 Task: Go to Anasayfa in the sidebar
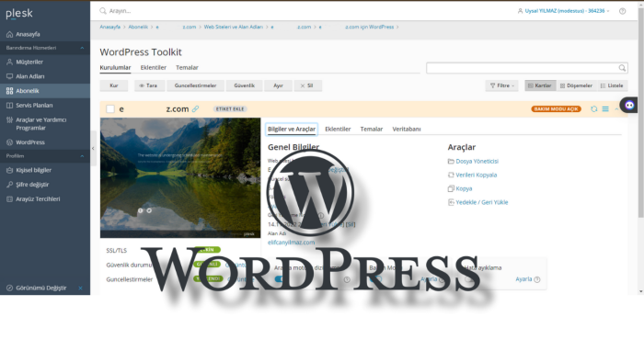click(x=28, y=34)
